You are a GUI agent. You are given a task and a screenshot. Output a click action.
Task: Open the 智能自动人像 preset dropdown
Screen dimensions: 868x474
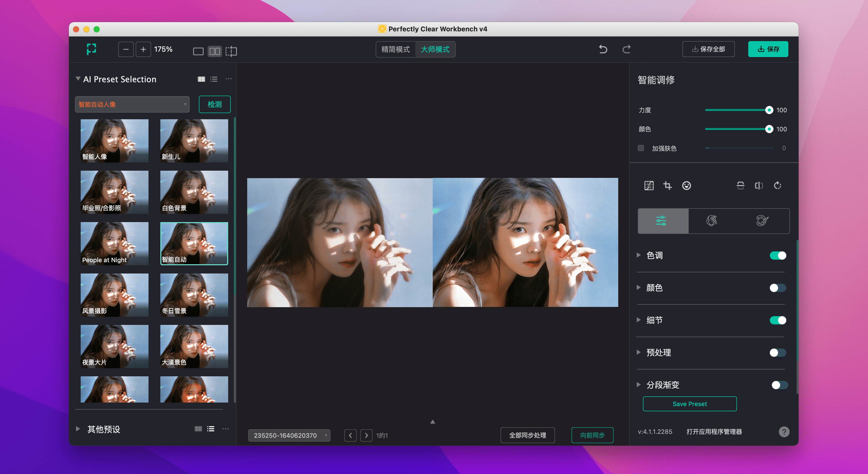(132, 104)
